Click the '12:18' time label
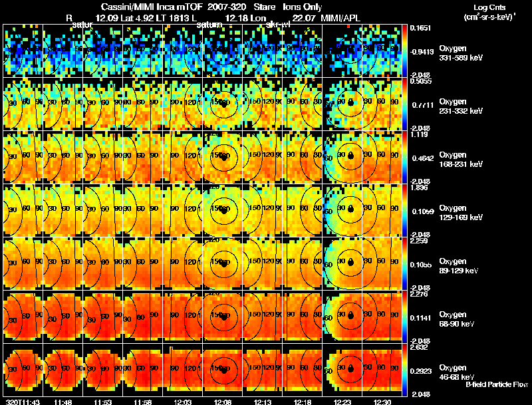532x405 pixels. (x=303, y=402)
